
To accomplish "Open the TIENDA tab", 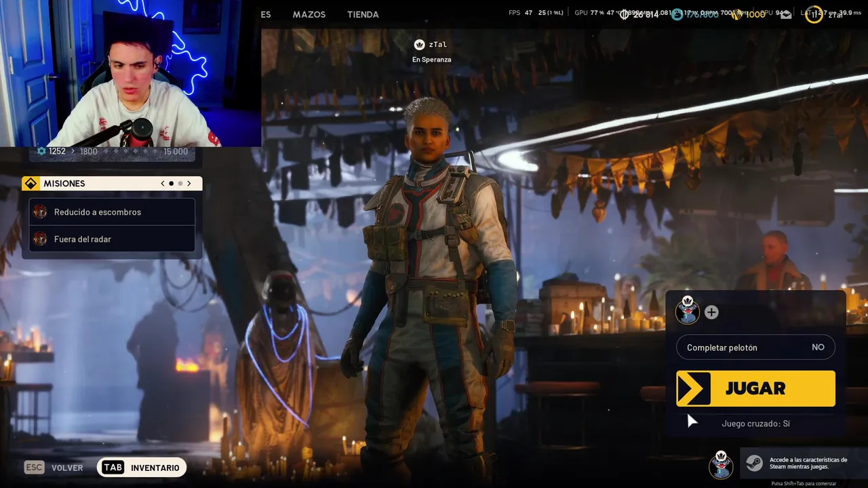I will [363, 14].
